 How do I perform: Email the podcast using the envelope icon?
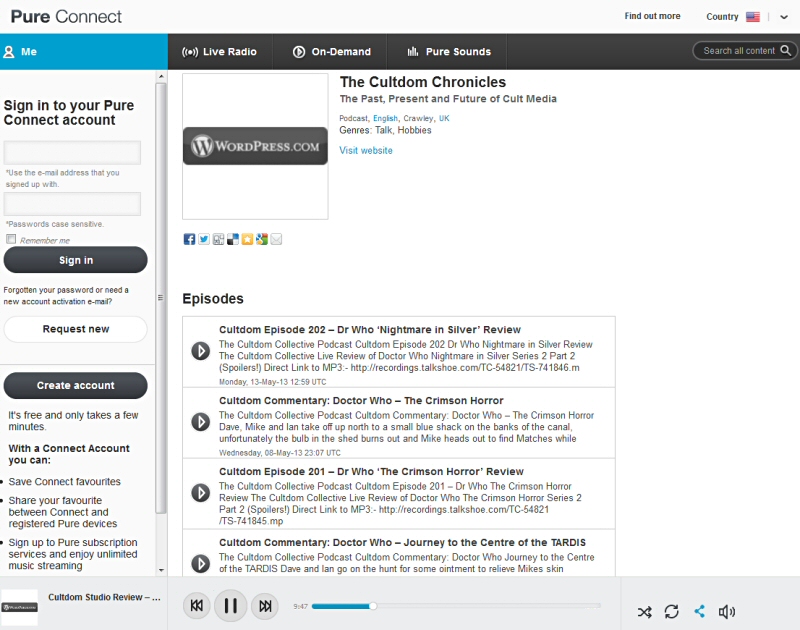(276, 239)
